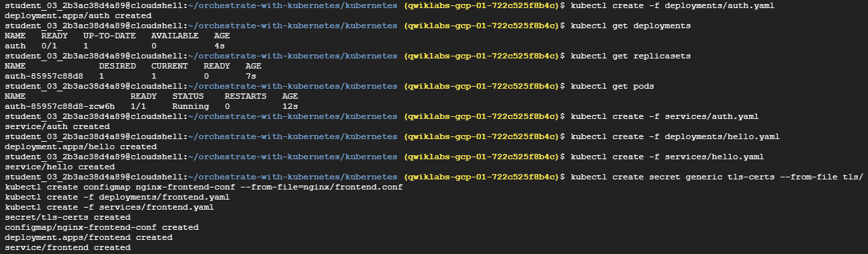The width and height of the screenshot is (868, 254).
Task: Click the 'kubectl create -f services/frontend.yaml' line
Action: [109, 208]
